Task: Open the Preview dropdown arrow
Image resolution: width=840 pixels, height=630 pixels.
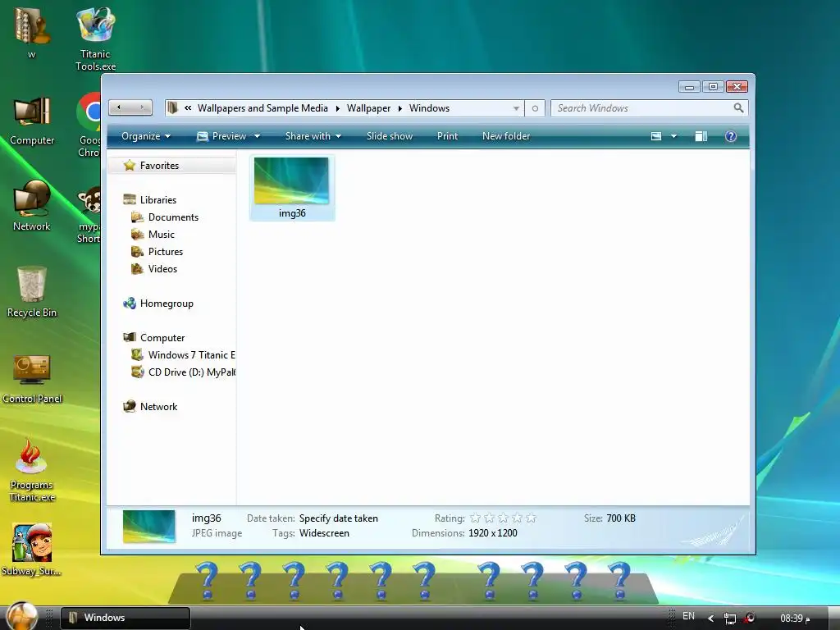Action: [x=257, y=136]
